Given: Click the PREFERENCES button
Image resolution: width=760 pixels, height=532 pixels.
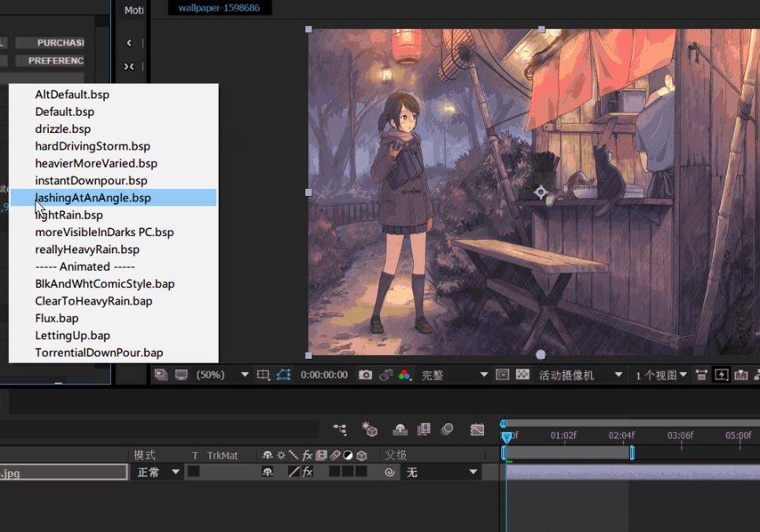Looking at the screenshot, I should point(50,61).
